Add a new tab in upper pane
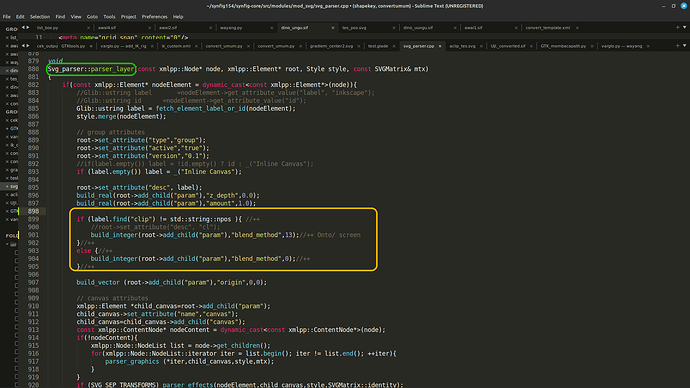 [678, 27]
